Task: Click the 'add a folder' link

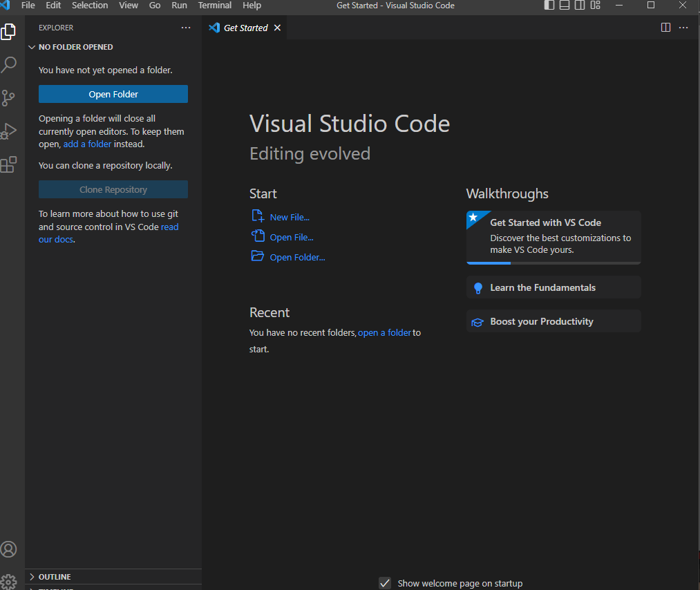Action: [88, 144]
